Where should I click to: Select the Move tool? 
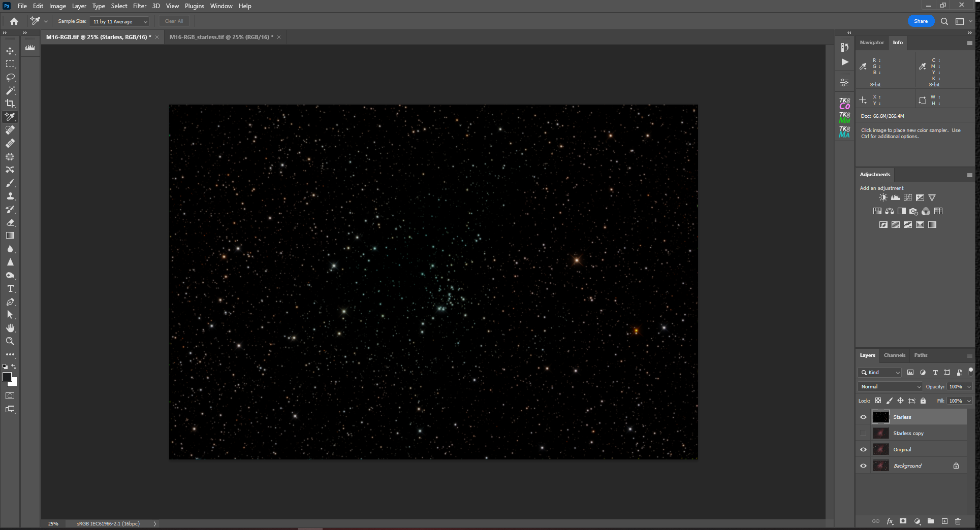(10, 51)
